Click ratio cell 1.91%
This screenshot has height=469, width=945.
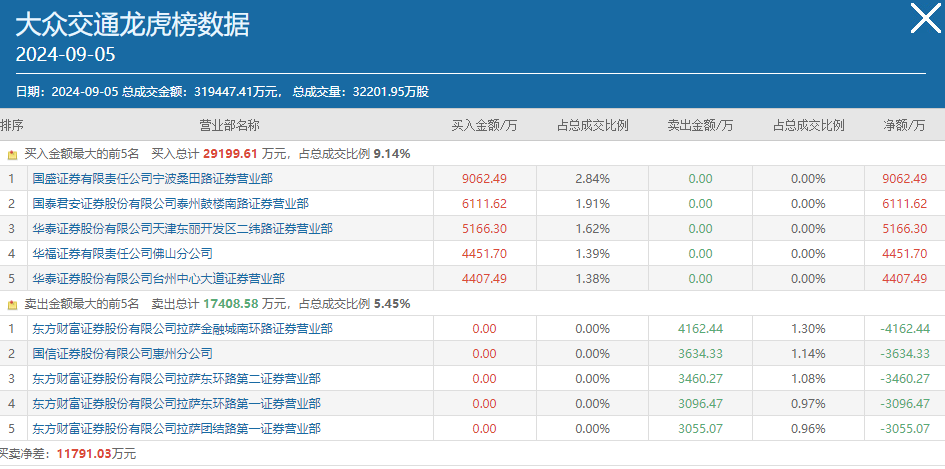coord(592,204)
